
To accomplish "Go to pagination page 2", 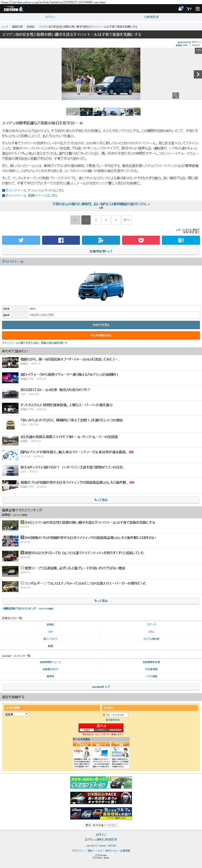I will click(x=96, y=220).
